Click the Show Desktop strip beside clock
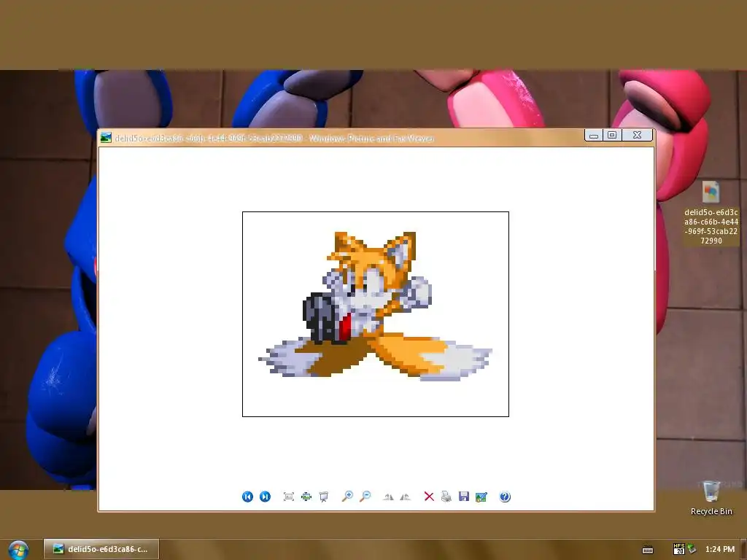747x560 pixels. [743, 549]
